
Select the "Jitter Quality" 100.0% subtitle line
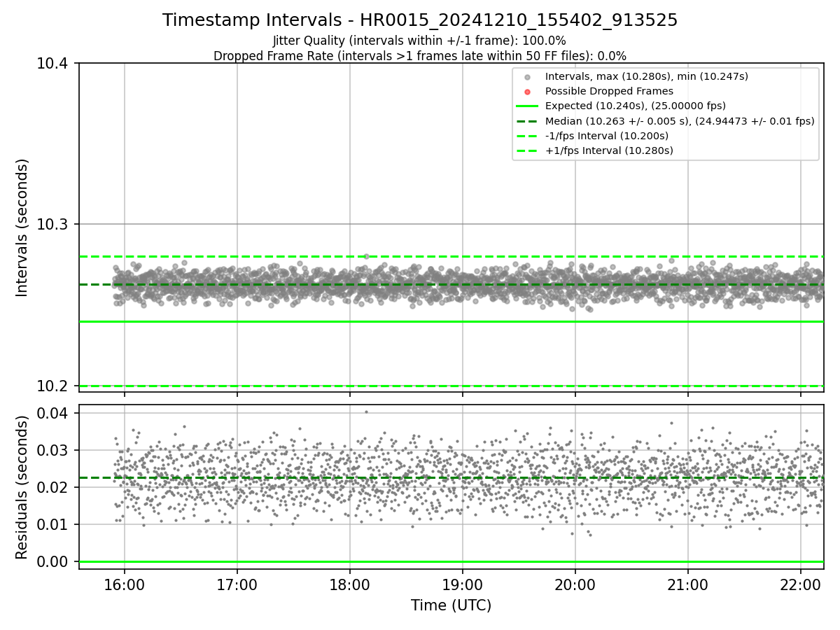pos(420,41)
